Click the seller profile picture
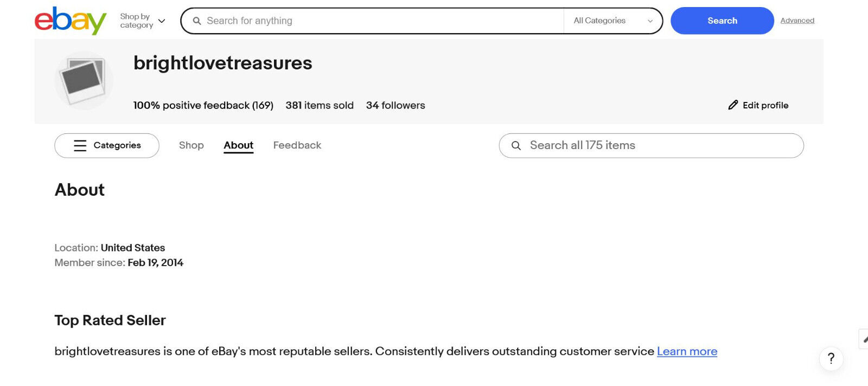This screenshot has height=386, width=868. pos(84,81)
